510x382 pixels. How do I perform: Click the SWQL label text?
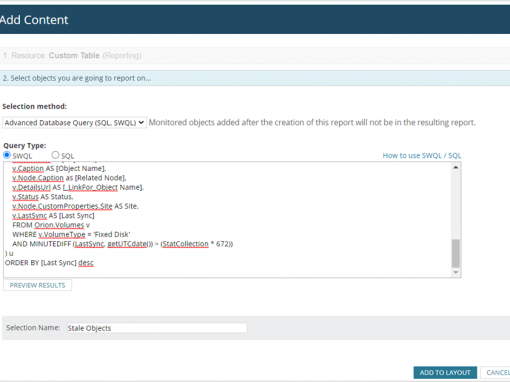pos(22,156)
